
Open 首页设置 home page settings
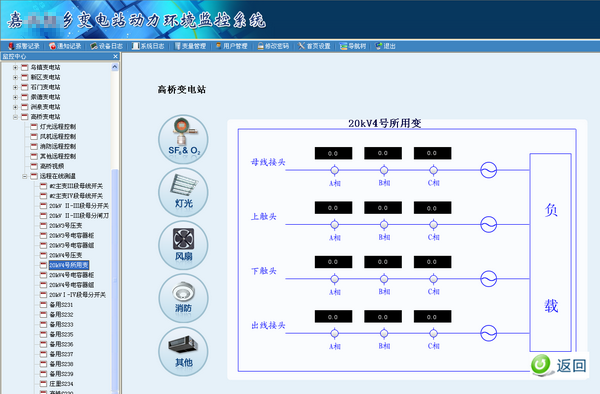click(x=315, y=46)
